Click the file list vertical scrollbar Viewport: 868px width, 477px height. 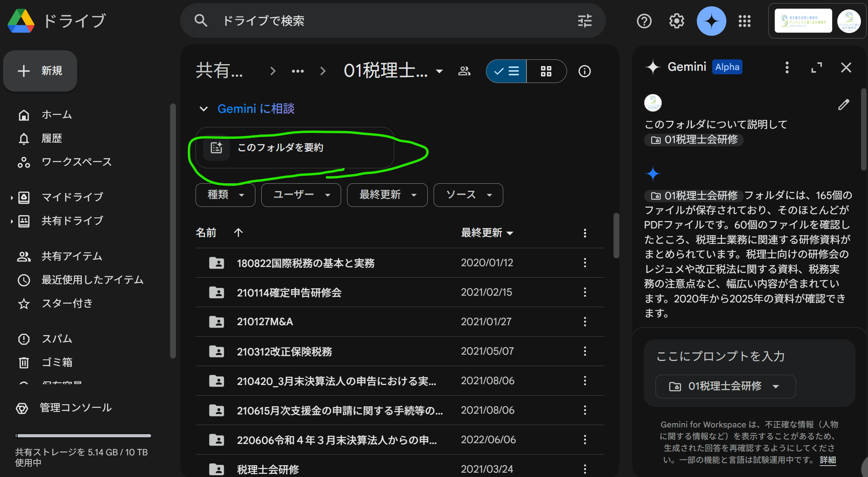tap(616, 236)
